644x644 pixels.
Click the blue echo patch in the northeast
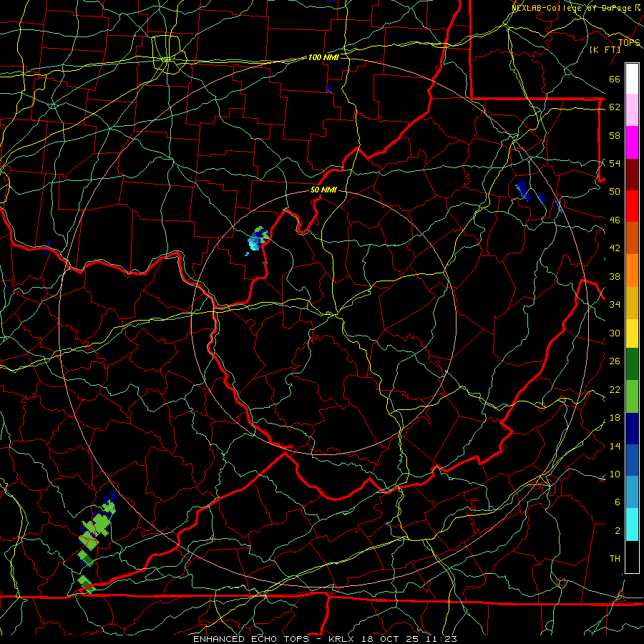point(523,190)
